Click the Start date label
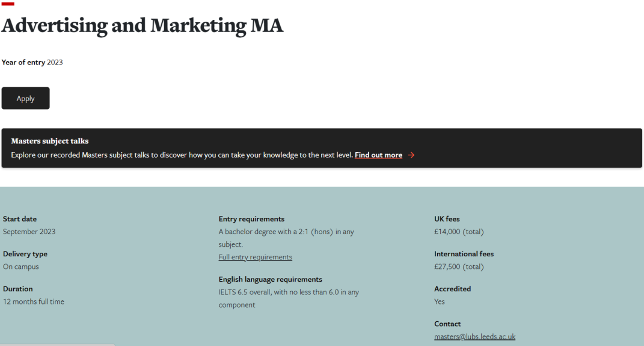 [x=20, y=219]
